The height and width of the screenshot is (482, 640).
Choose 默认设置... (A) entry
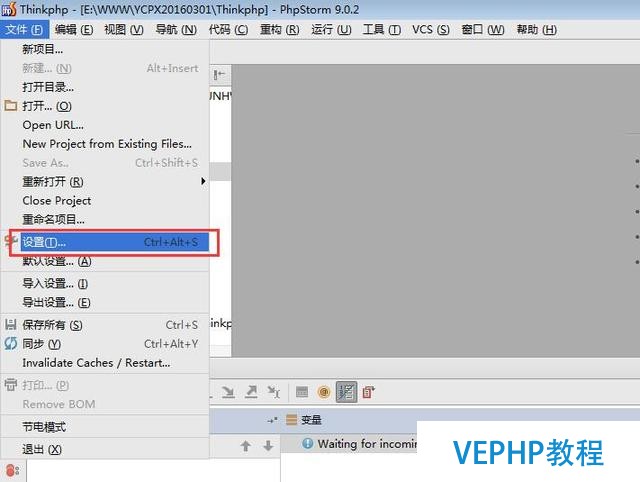105,261
